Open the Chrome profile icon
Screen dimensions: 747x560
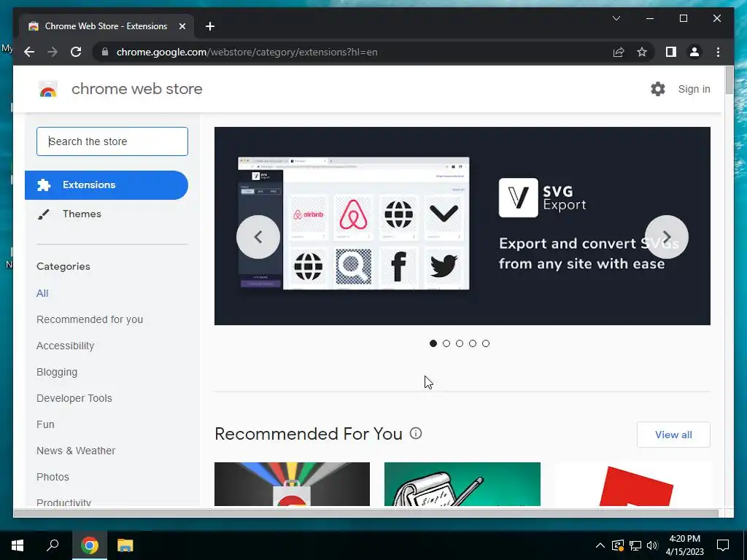coord(694,52)
